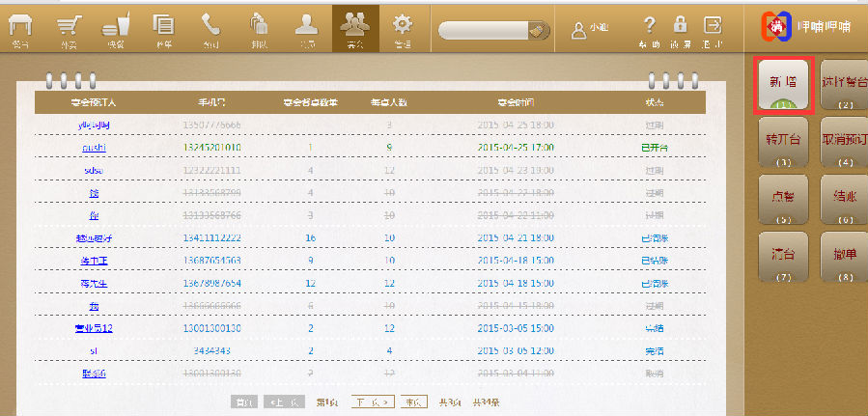Click the telephone icon in toolbar

(x=210, y=27)
